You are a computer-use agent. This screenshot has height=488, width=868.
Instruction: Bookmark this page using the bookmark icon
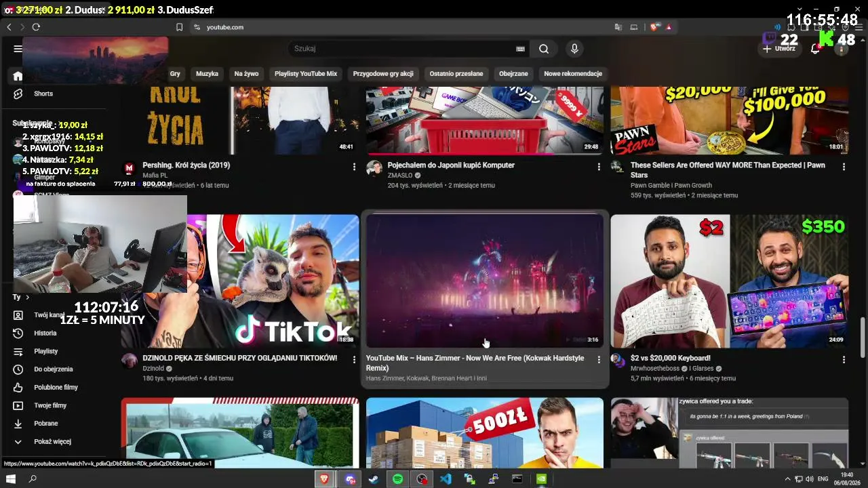pos(179,27)
